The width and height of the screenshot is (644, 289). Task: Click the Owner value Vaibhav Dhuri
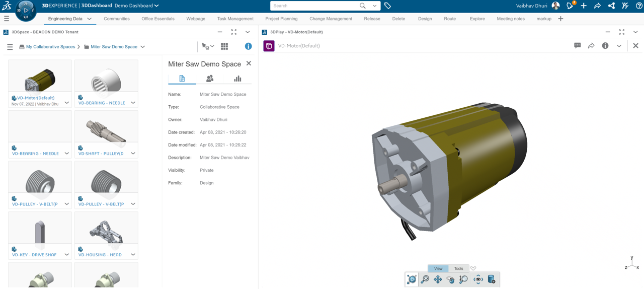[213, 120]
